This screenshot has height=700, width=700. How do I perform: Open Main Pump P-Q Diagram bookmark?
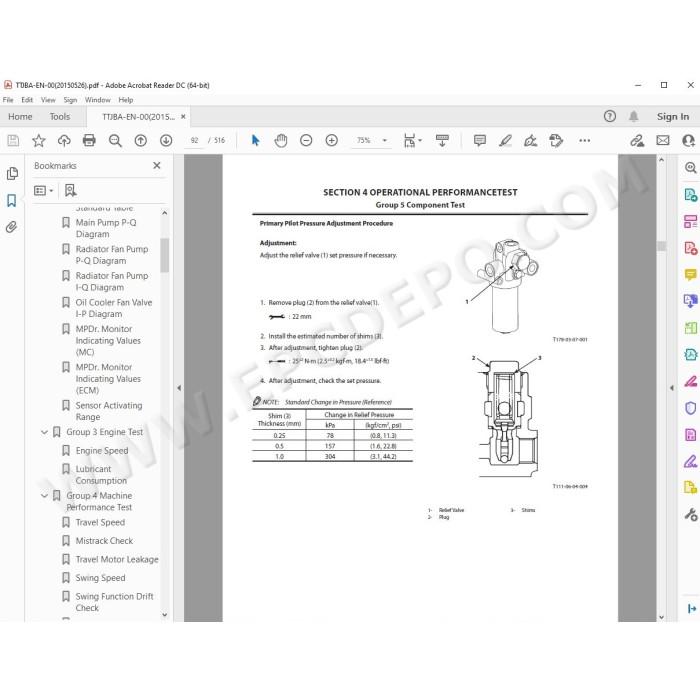106,228
